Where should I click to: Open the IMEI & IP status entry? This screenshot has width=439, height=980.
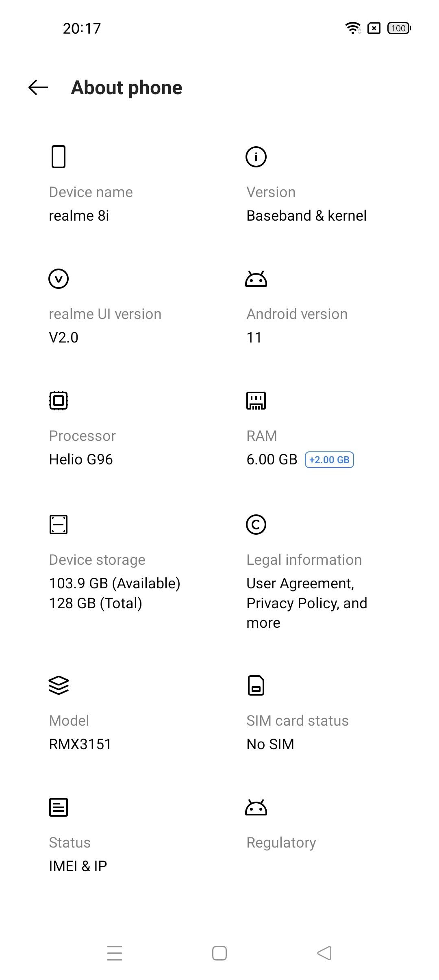pos(78,866)
